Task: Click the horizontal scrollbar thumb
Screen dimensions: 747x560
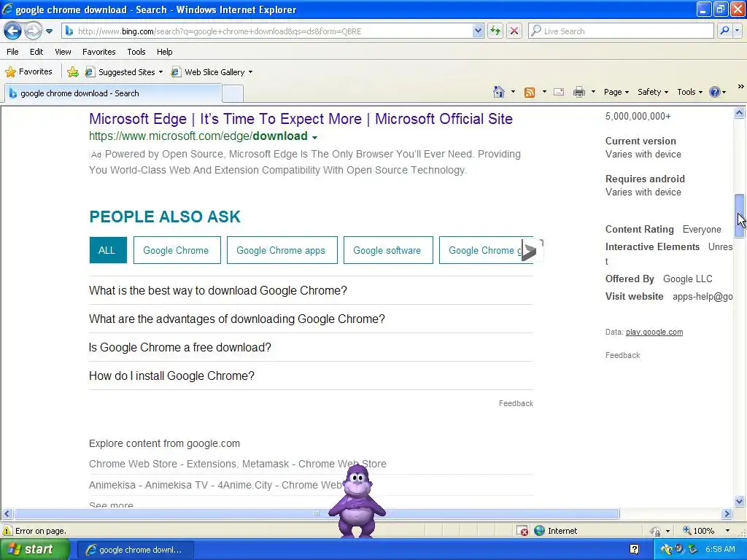Action: [317, 514]
